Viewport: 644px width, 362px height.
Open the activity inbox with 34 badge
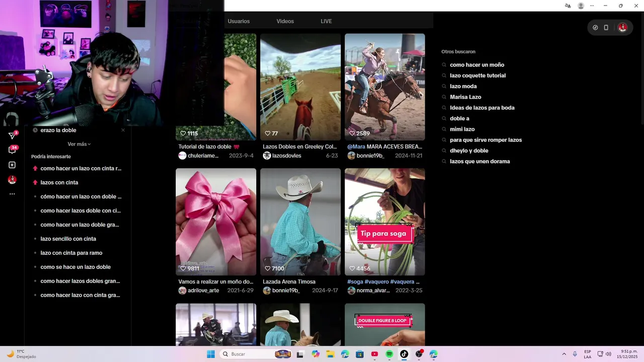[x=12, y=150]
